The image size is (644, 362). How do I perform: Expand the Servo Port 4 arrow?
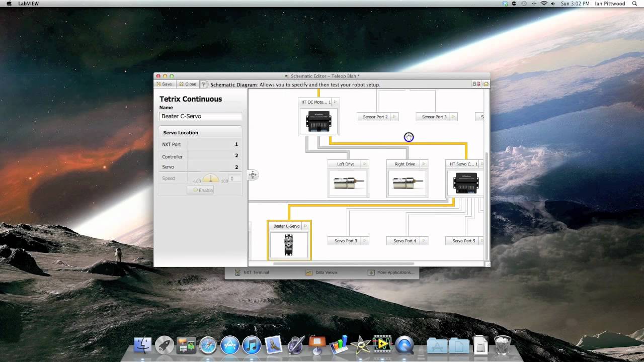point(424,241)
